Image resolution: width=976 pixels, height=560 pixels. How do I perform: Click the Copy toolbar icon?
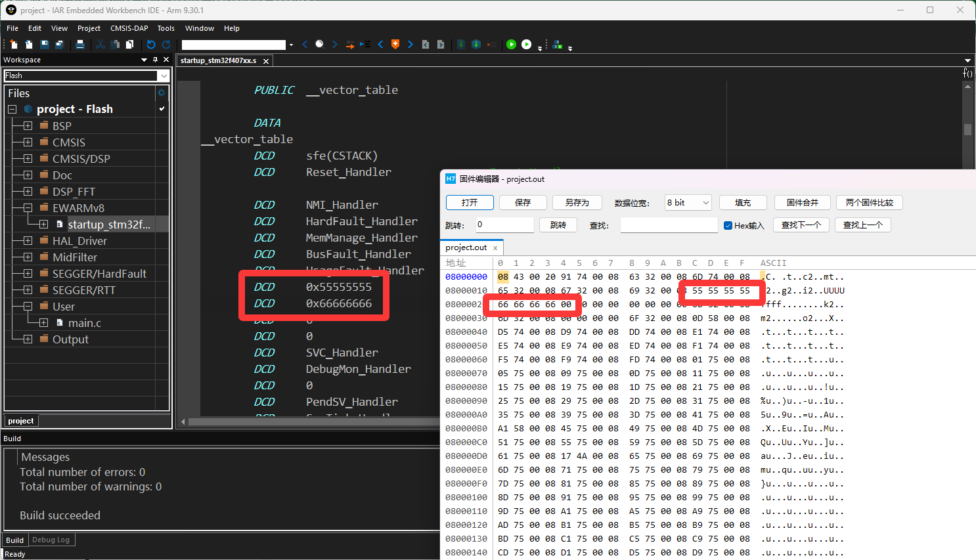115,44
